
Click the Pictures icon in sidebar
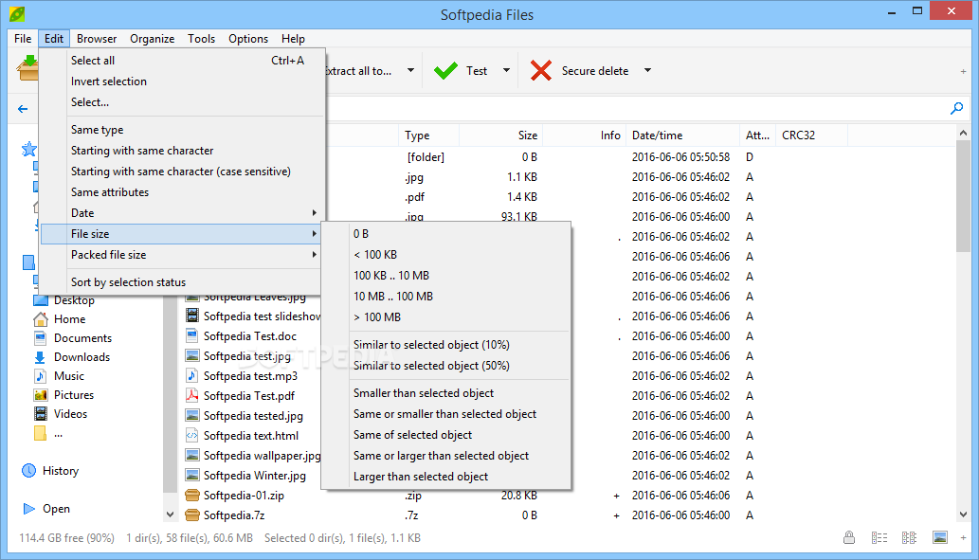click(41, 395)
